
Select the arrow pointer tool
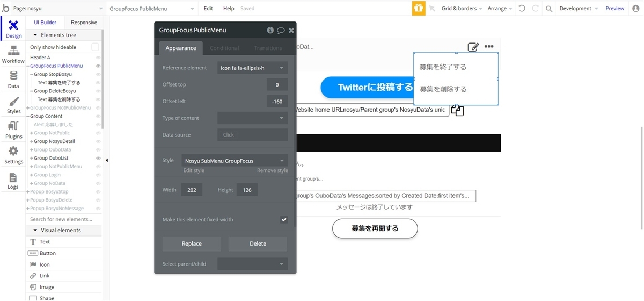tap(433, 9)
